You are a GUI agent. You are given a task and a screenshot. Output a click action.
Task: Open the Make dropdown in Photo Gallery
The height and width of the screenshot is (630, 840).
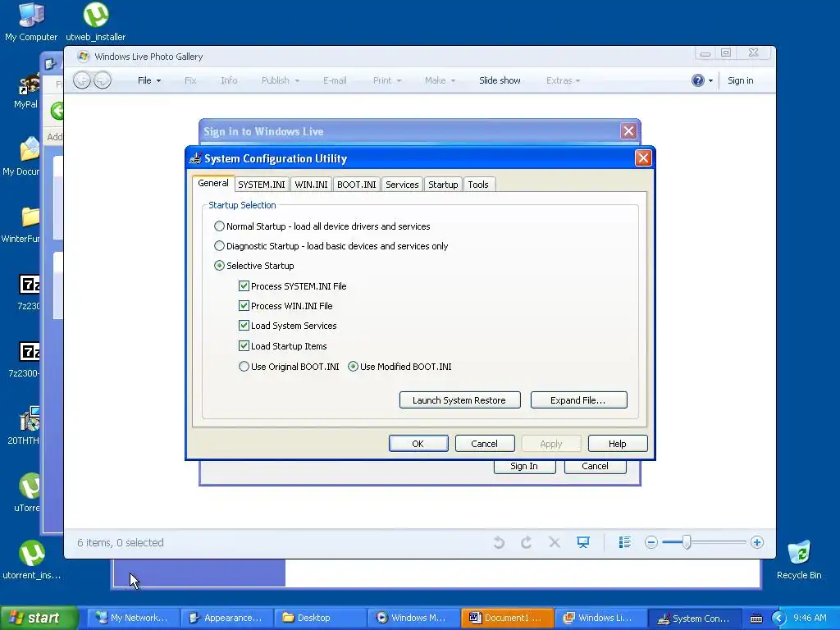tap(440, 80)
